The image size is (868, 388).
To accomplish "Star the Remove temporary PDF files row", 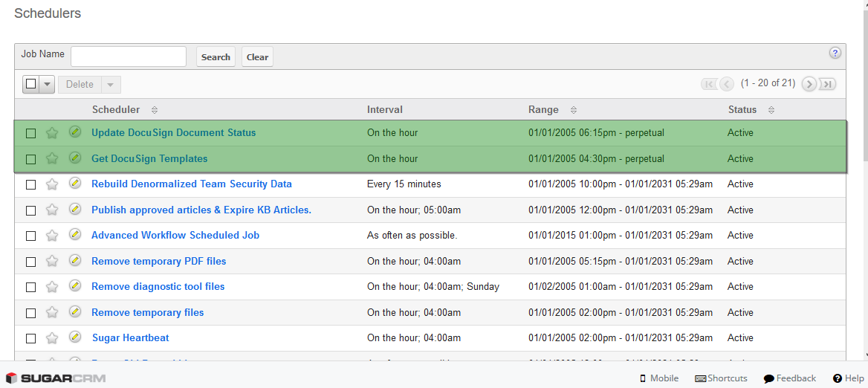I will point(52,261).
